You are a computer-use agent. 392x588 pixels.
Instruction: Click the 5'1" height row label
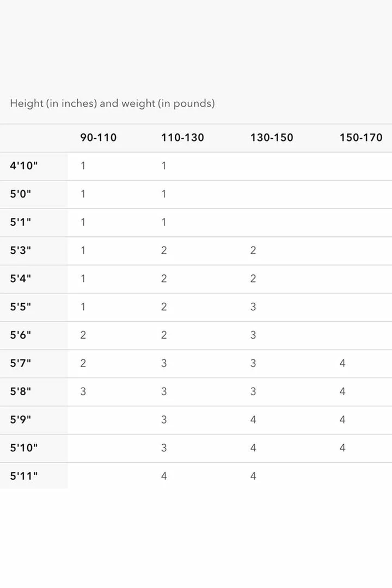(21, 223)
